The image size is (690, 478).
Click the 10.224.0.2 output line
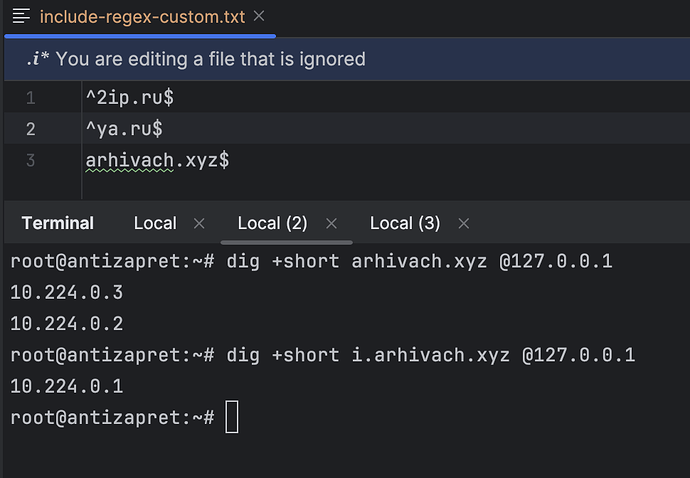click(x=66, y=324)
